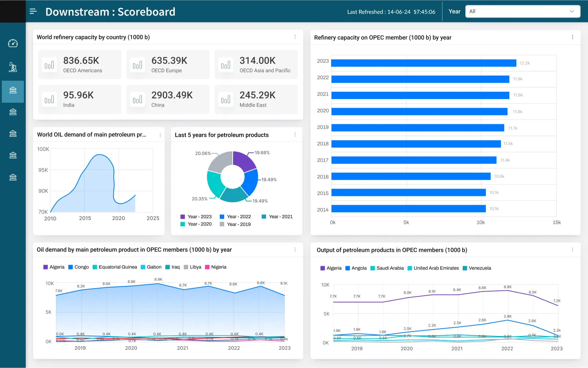Viewport: 588px width, 368px height.
Task: Open the Year filter dropdown
Action: [522, 11]
